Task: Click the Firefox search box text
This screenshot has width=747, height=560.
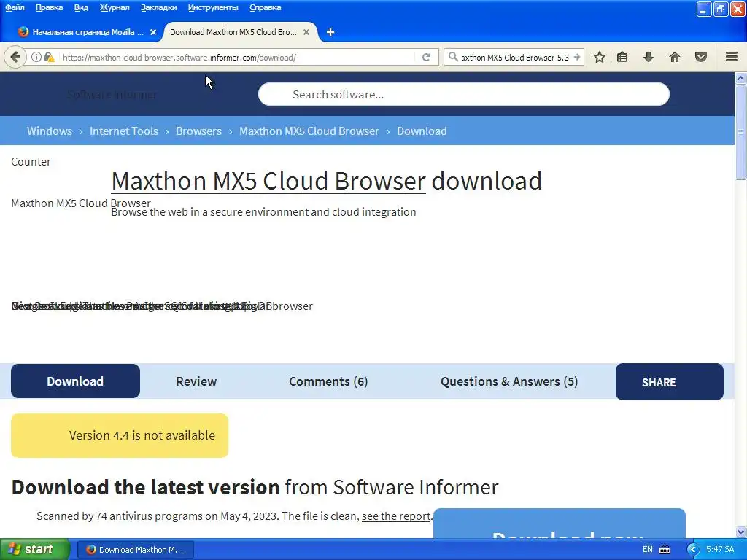Action: click(x=515, y=57)
